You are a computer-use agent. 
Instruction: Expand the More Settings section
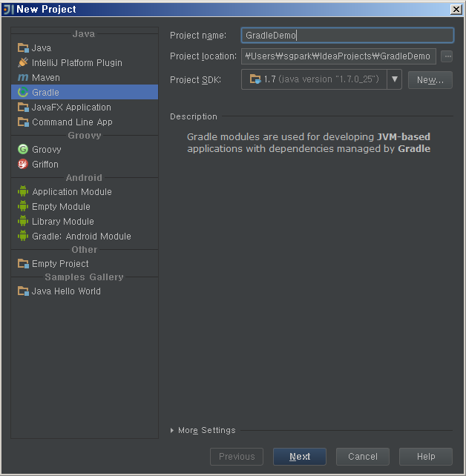pyautogui.click(x=172, y=430)
